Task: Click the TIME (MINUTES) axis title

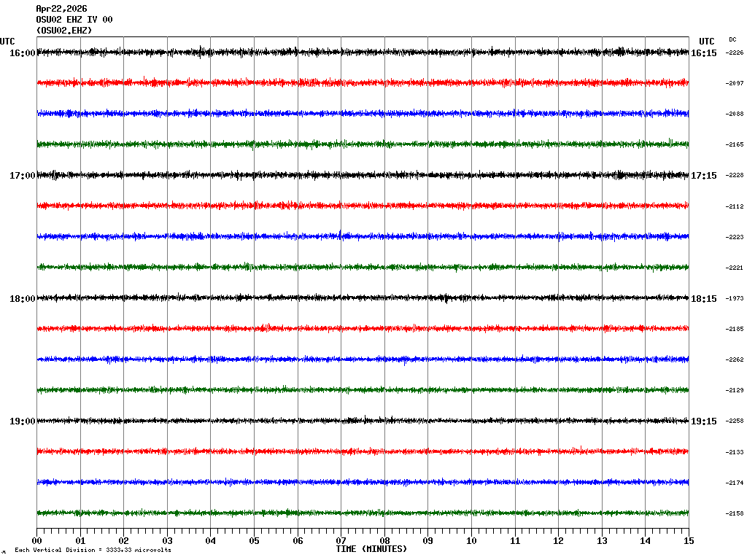Action: tap(371, 549)
